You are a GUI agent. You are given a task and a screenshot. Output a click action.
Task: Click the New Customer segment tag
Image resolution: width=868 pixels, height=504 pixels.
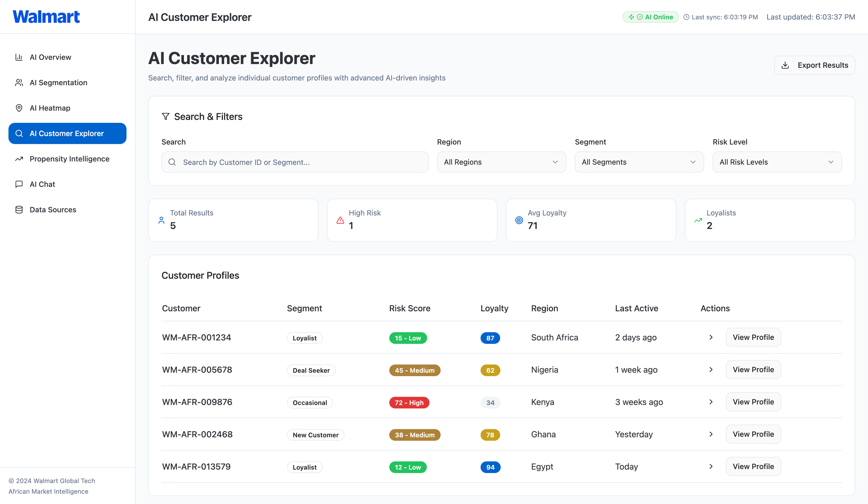pyautogui.click(x=315, y=435)
